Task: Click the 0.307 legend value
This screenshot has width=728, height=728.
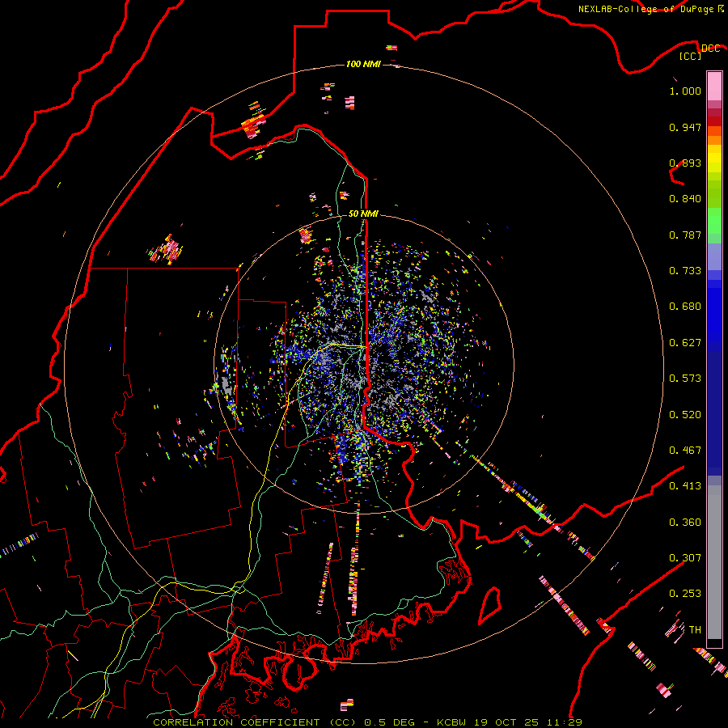Action: (x=685, y=558)
